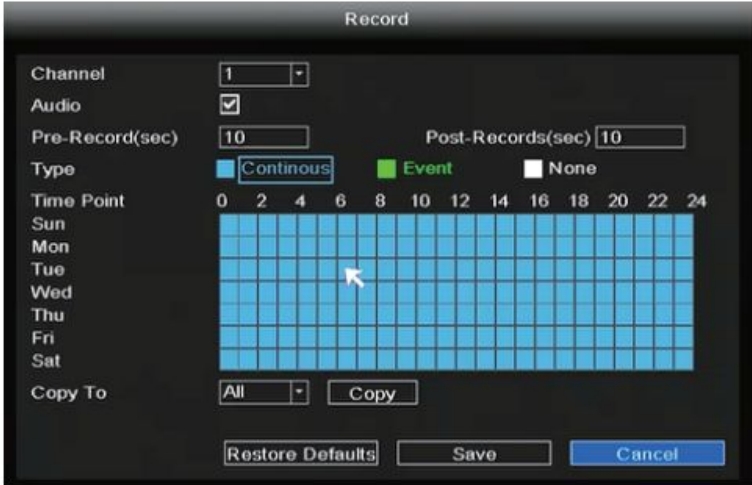
Task: Choose the Event record type label
Action: click(427, 168)
